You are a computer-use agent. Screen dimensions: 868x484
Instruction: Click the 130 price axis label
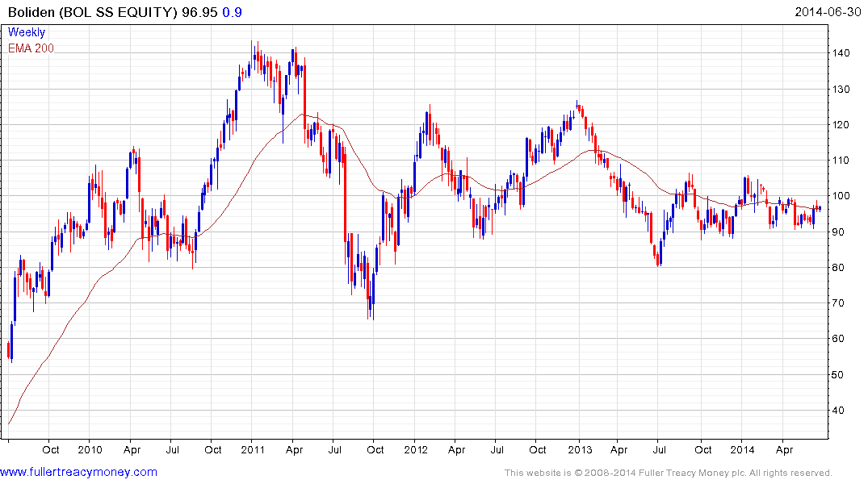tap(841, 89)
